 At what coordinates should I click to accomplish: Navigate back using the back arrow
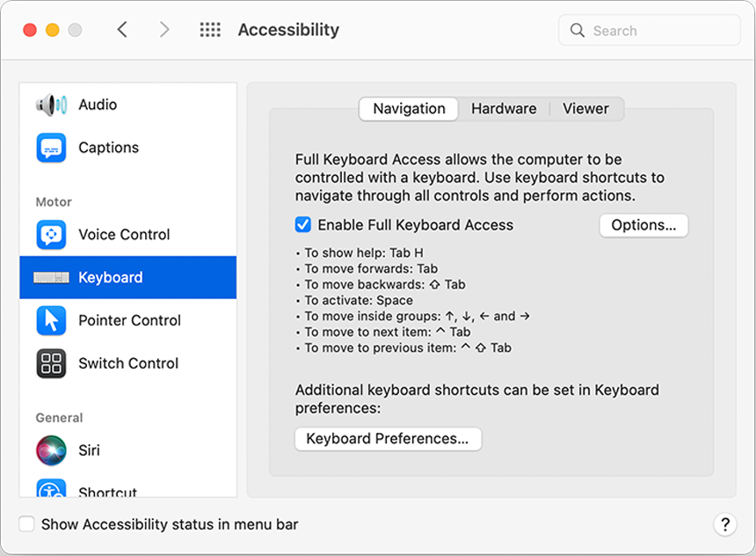click(x=122, y=29)
